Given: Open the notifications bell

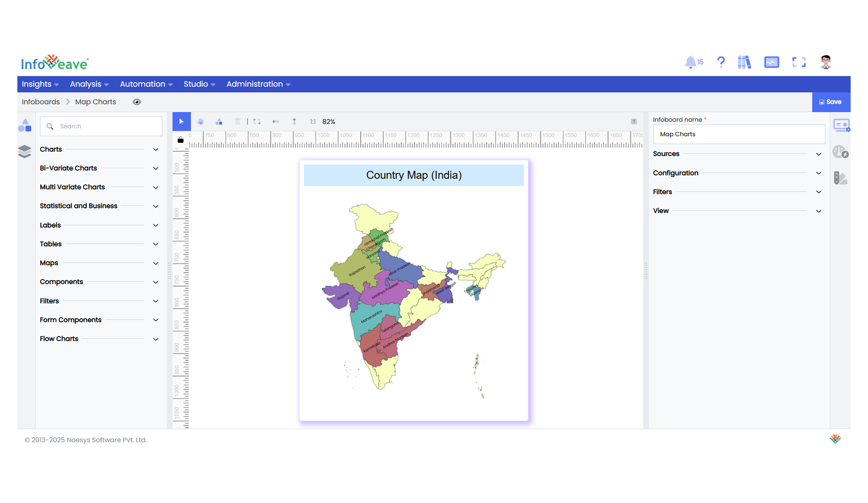Looking at the screenshot, I should pyautogui.click(x=690, y=62).
